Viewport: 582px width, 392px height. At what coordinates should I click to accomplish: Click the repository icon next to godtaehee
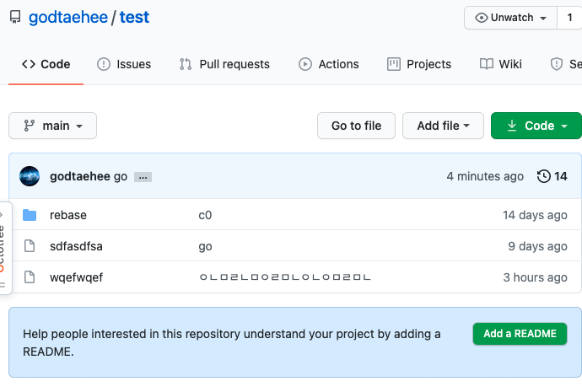click(14, 18)
